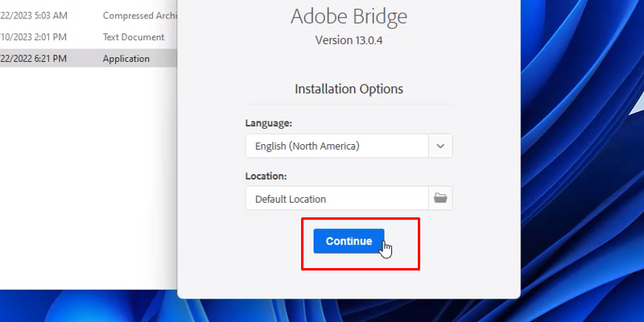Click the Location label

[266, 175]
